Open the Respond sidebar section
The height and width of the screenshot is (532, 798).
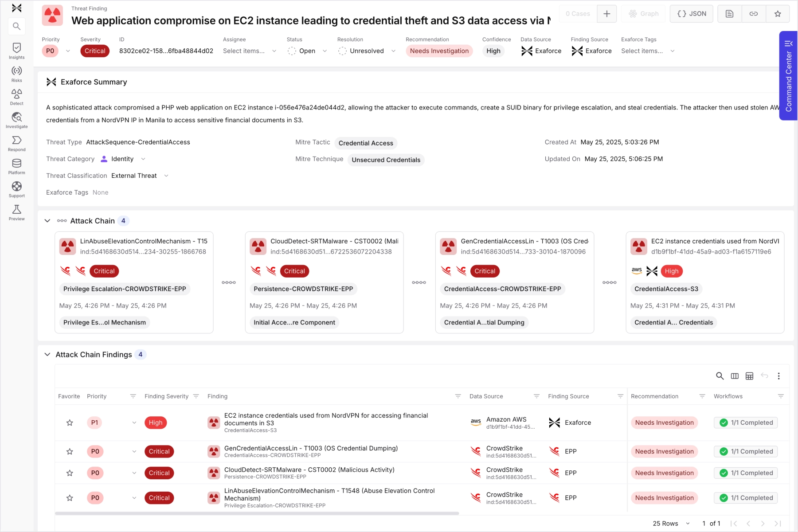[16, 143]
